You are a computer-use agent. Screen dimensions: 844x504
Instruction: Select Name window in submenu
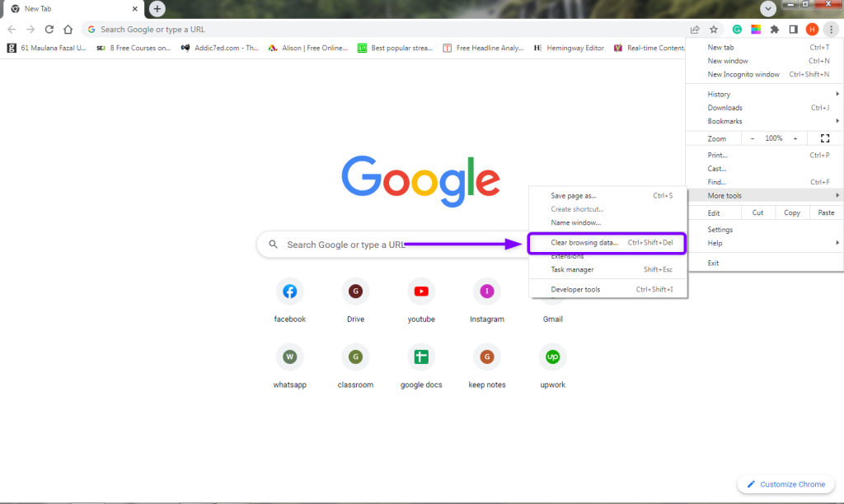607,222
